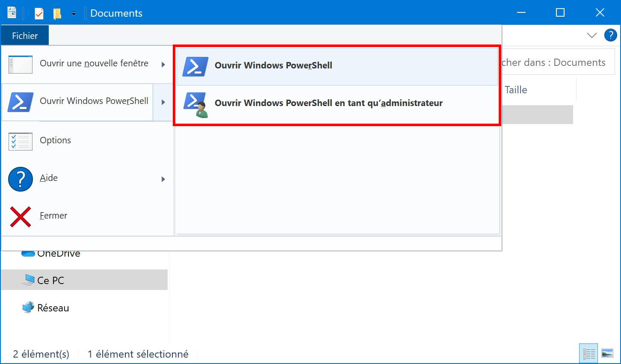Click the New folder icon in title bar

(57, 14)
